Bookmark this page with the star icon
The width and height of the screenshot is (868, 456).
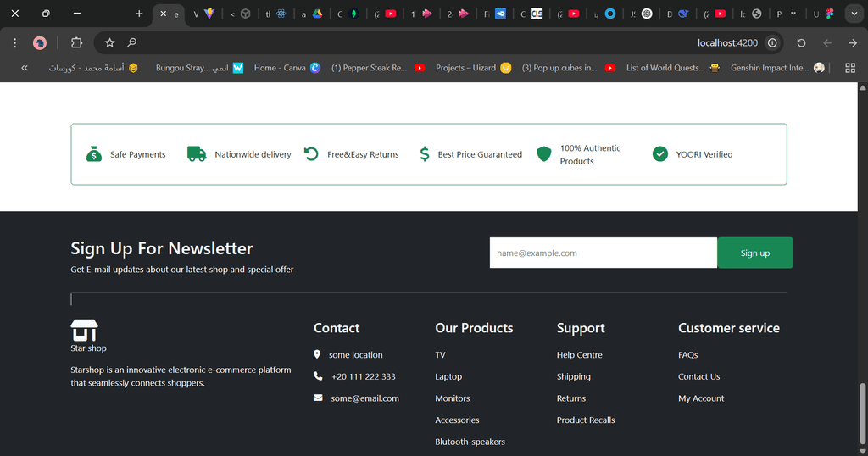click(109, 42)
